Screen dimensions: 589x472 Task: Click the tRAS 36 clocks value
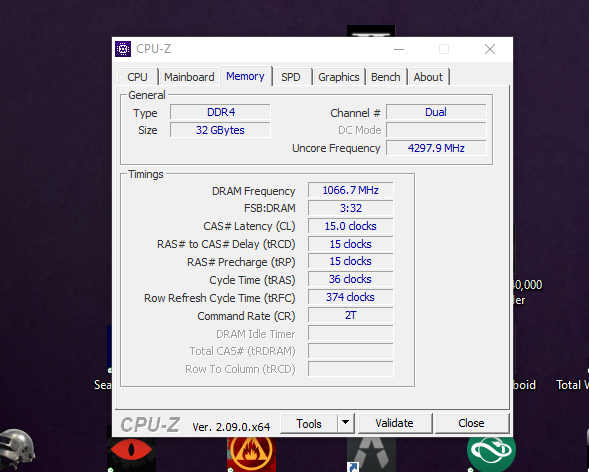pos(351,279)
